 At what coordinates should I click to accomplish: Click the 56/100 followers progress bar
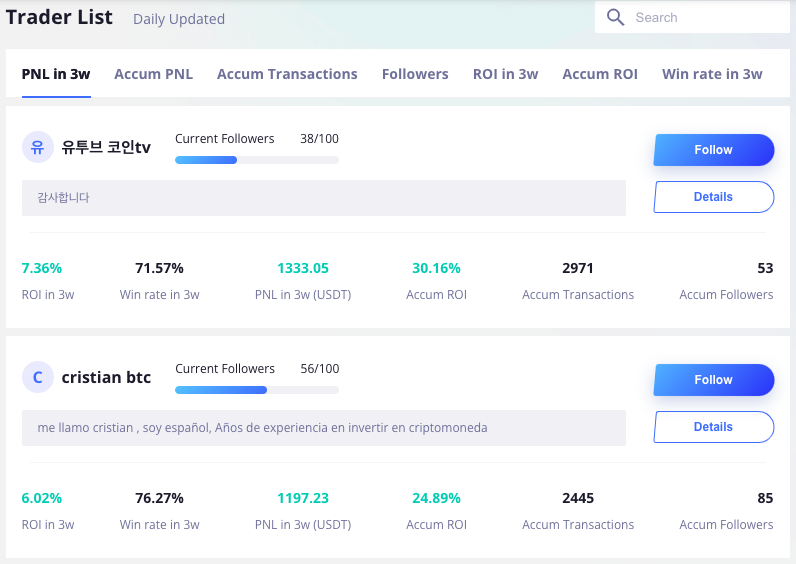257,390
